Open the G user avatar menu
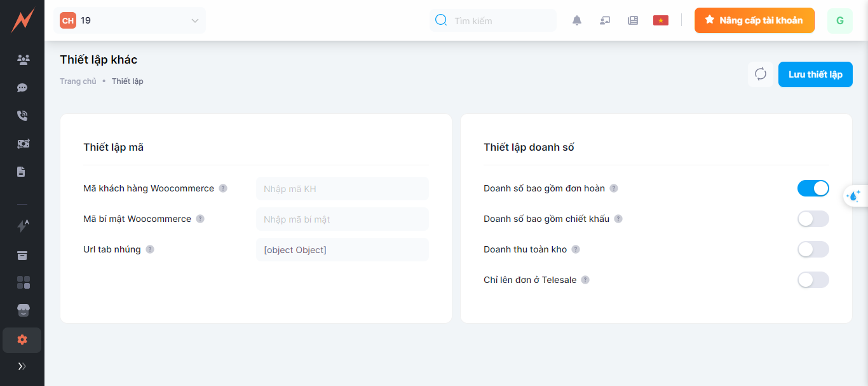 point(839,20)
